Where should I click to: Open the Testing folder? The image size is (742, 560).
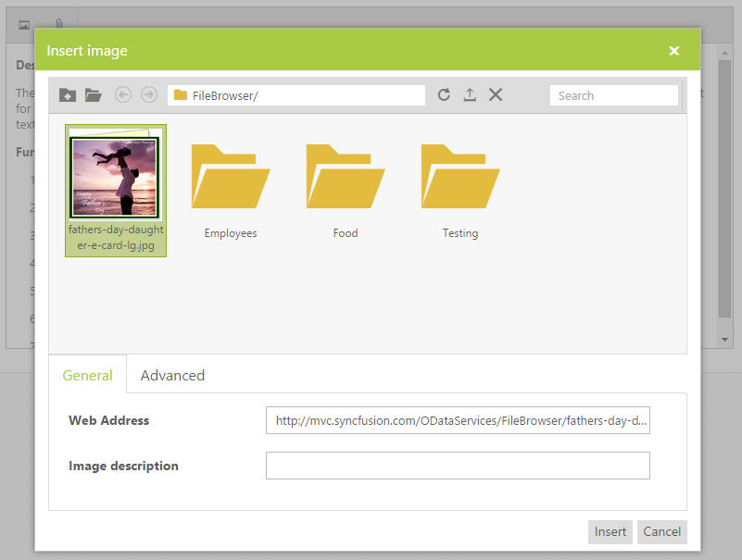pyautogui.click(x=460, y=177)
